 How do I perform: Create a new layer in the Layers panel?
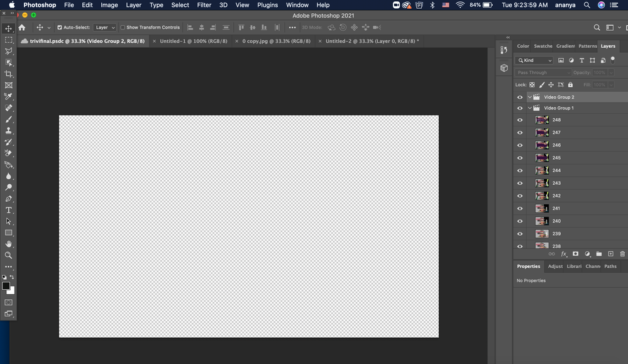(x=610, y=254)
